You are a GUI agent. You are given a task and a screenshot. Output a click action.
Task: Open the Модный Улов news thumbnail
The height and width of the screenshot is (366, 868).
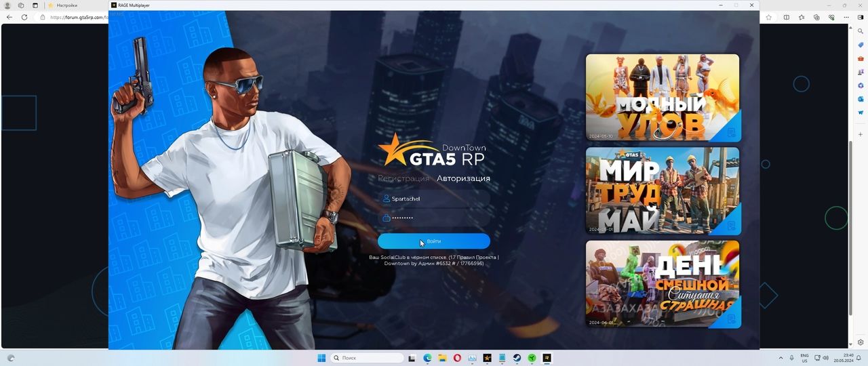[663, 98]
